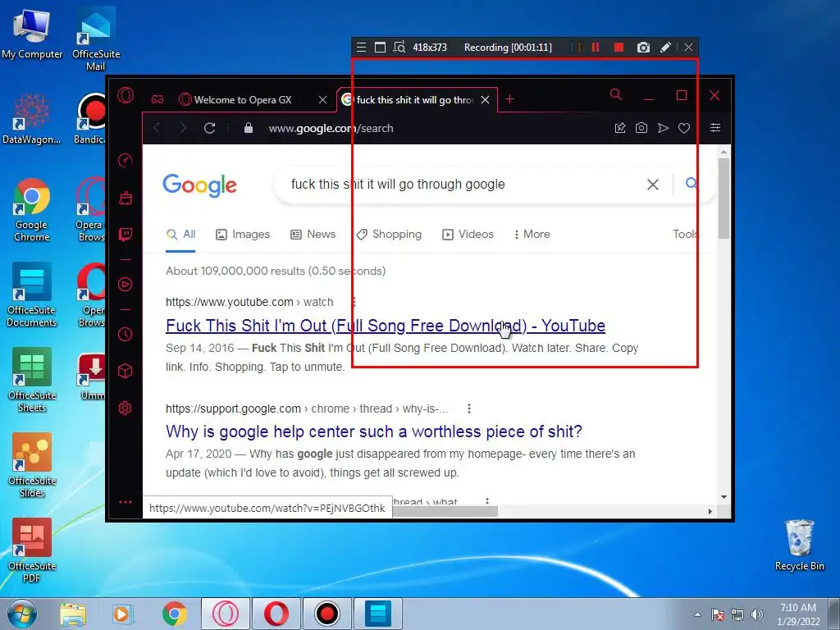Select fullscreen mode icon in recorder bar
Screen dimensions: 840x630
click(380, 47)
